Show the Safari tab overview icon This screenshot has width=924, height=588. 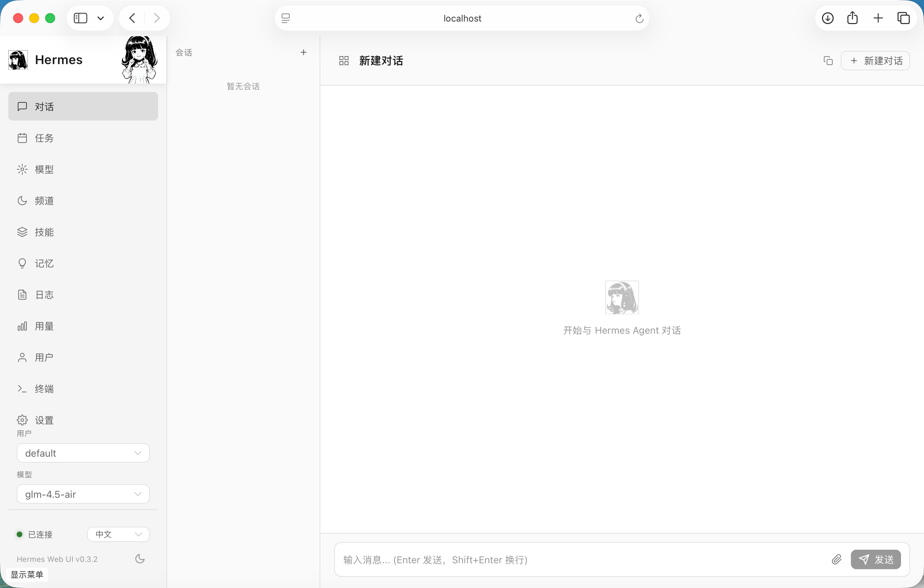(903, 18)
